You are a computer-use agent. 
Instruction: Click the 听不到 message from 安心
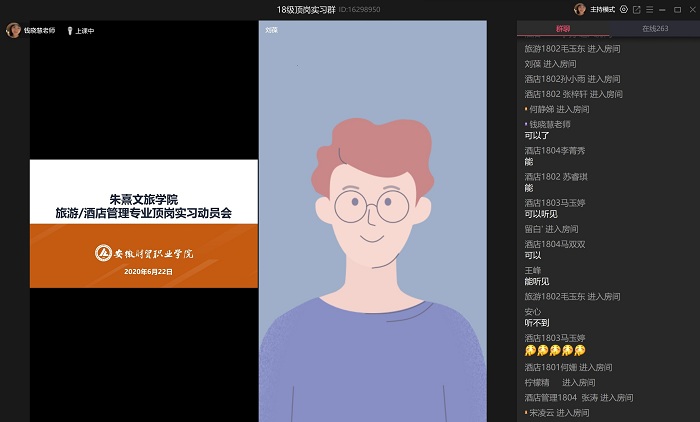tap(537, 324)
